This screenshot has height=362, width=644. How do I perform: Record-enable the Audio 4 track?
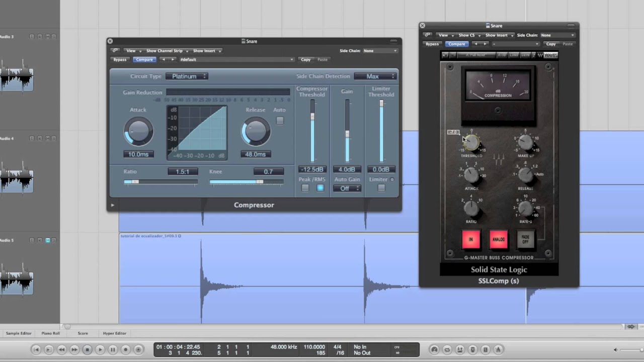pos(40,138)
